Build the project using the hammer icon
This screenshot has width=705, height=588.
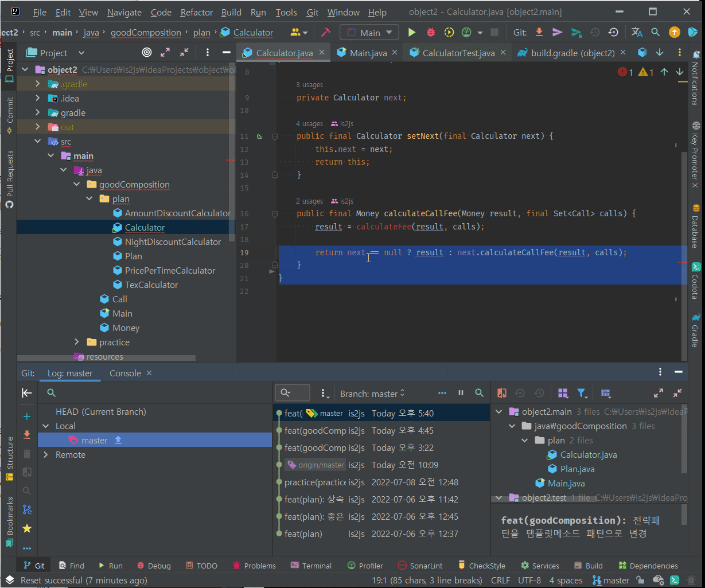point(325,33)
